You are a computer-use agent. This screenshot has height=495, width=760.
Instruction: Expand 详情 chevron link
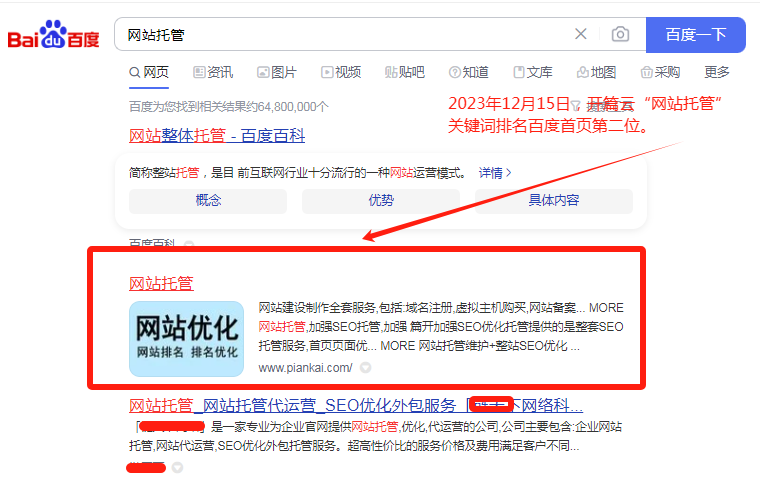click(x=495, y=172)
